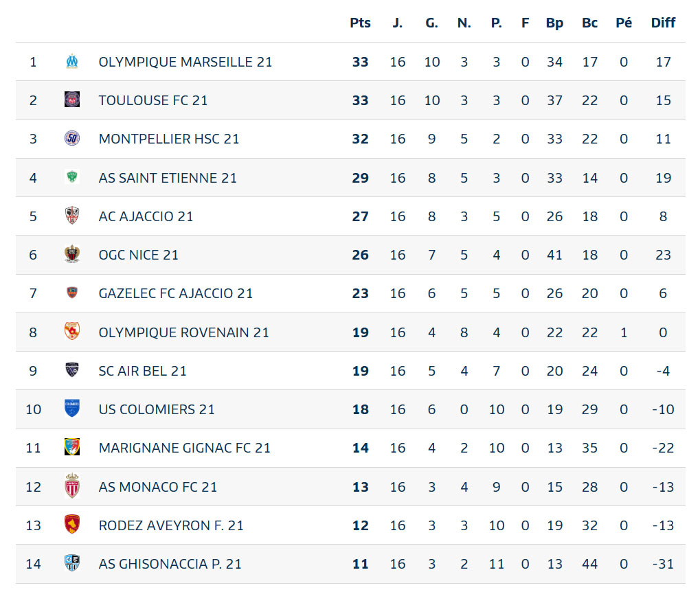Open the AS Monaco club crest

72,486
